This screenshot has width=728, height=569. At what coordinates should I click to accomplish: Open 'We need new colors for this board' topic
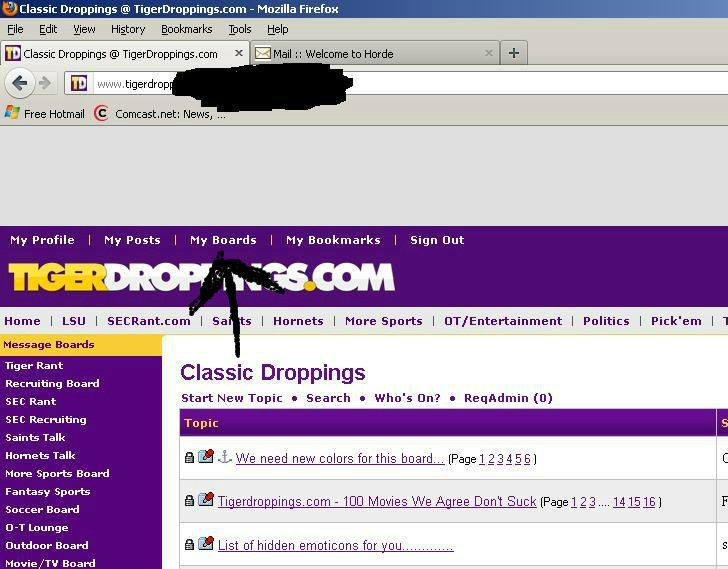click(x=340, y=458)
